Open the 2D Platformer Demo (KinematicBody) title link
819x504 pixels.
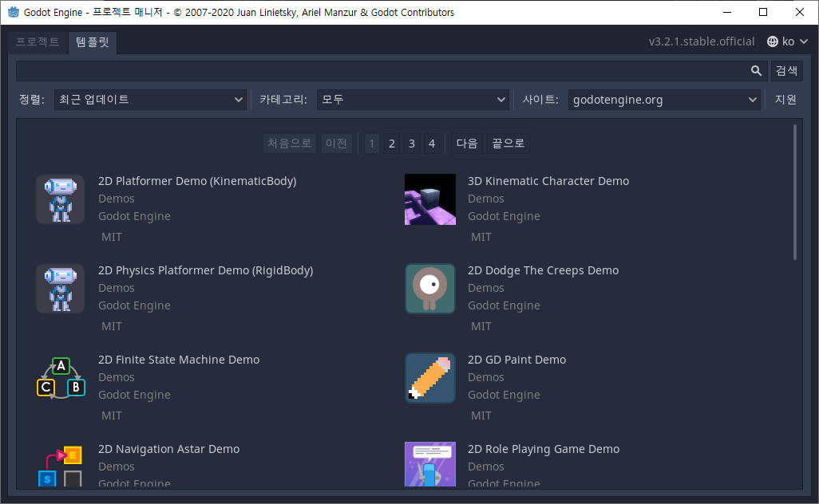point(197,181)
